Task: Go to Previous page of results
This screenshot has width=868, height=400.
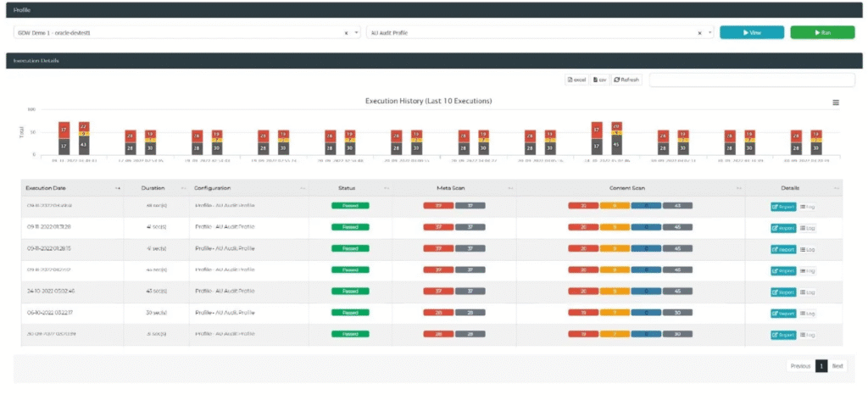Action: point(800,366)
